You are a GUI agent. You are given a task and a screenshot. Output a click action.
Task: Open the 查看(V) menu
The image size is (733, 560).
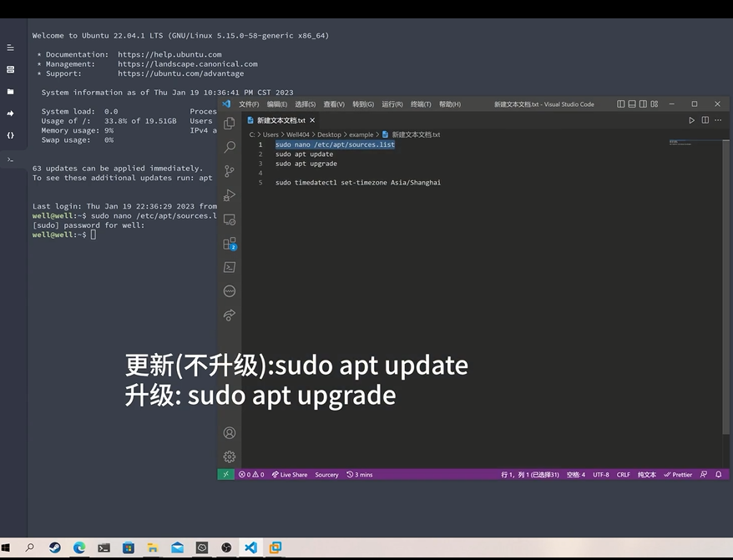(x=334, y=104)
